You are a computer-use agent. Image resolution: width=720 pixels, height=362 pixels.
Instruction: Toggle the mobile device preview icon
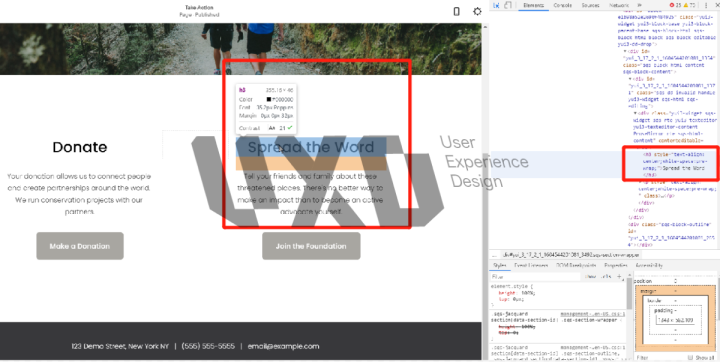(456, 11)
